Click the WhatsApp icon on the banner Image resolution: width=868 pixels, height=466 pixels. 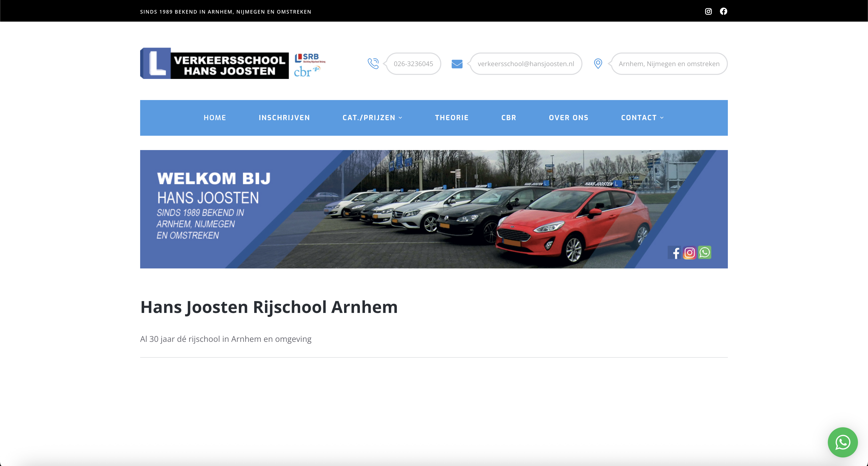click(x=704, y=252)
